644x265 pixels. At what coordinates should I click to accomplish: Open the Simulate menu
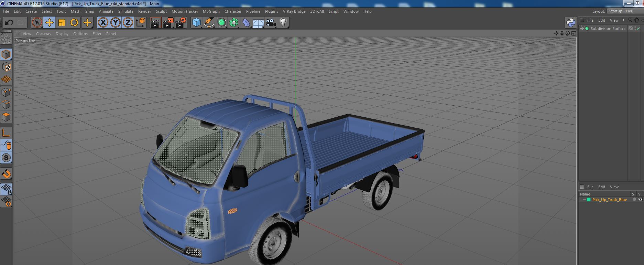coord(126,11)
